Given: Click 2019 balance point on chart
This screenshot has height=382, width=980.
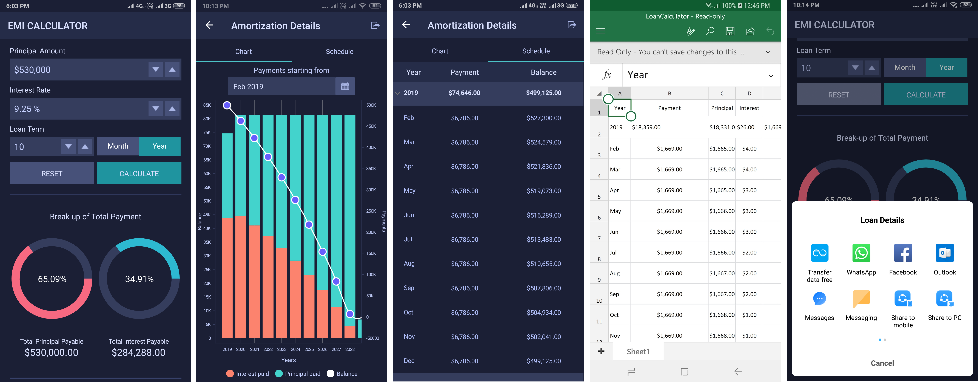Looking at the screenshot, I should [x=227, y=105].
